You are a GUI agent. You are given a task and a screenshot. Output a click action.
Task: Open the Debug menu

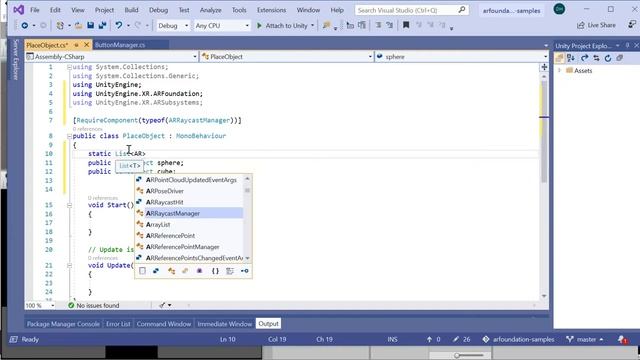[158, 10]
